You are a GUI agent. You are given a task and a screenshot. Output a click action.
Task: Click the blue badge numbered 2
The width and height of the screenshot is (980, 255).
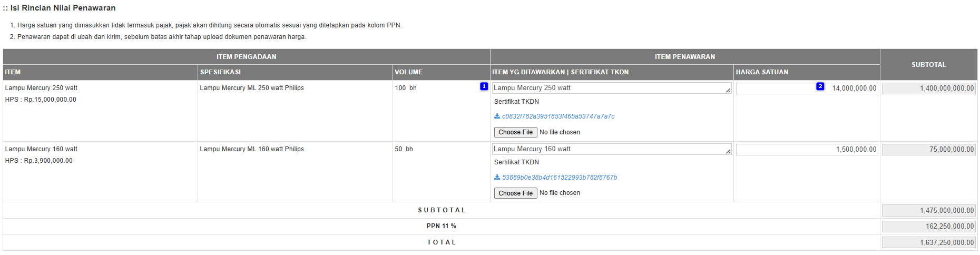(x=820, y=86)
